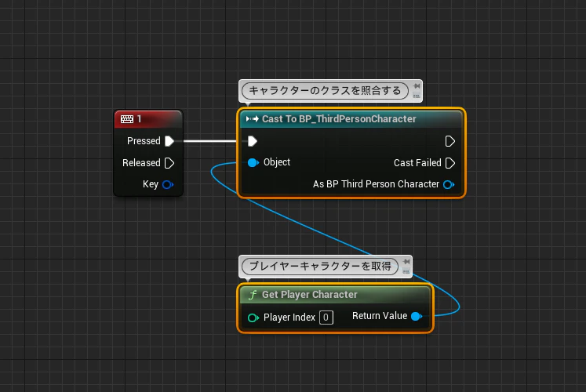Select the keyboard 1 event node header

tap(148, 119)
